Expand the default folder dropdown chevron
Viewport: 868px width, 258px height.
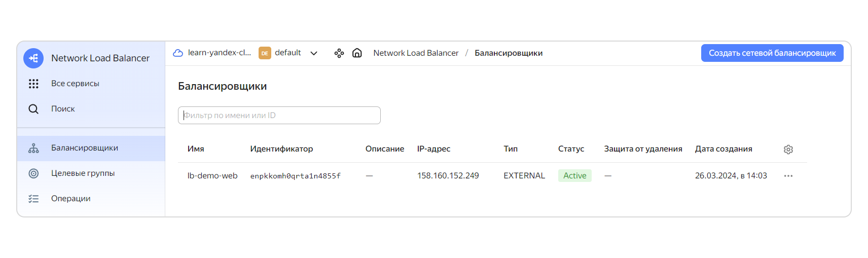(x=314, y=53)
